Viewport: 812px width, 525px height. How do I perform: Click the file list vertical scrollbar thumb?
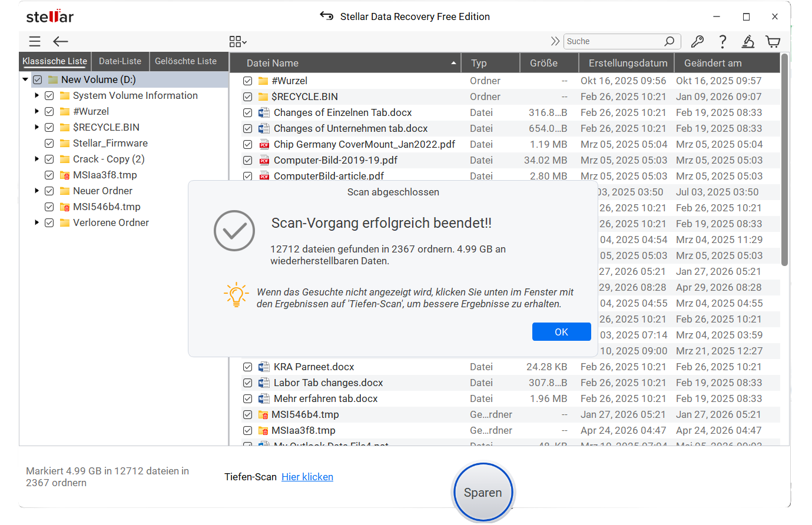[x=784, y=160]
